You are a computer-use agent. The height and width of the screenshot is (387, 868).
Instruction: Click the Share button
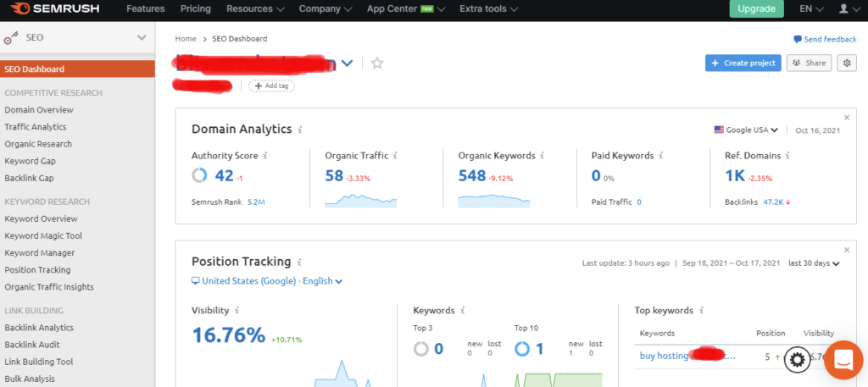click(809, 63)
